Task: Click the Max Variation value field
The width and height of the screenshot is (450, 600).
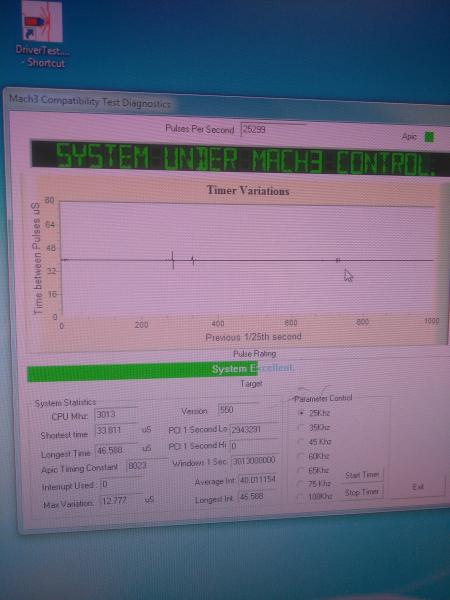Action: (x=122, y=500)
